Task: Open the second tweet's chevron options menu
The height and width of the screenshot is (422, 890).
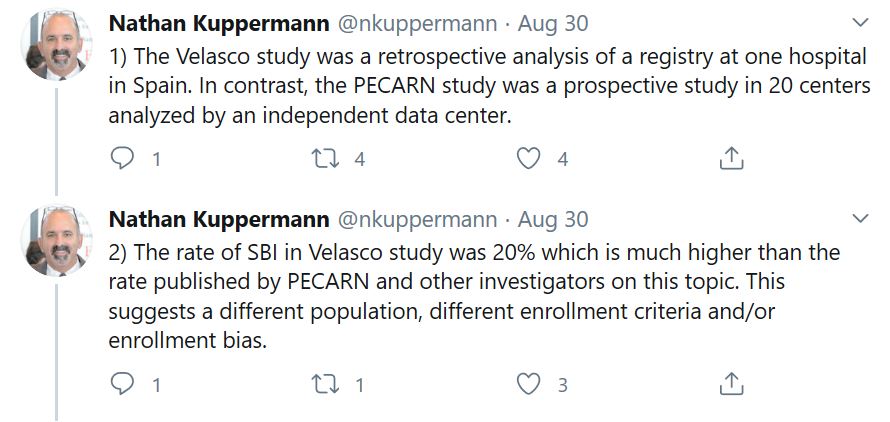Action: [861, 218]
